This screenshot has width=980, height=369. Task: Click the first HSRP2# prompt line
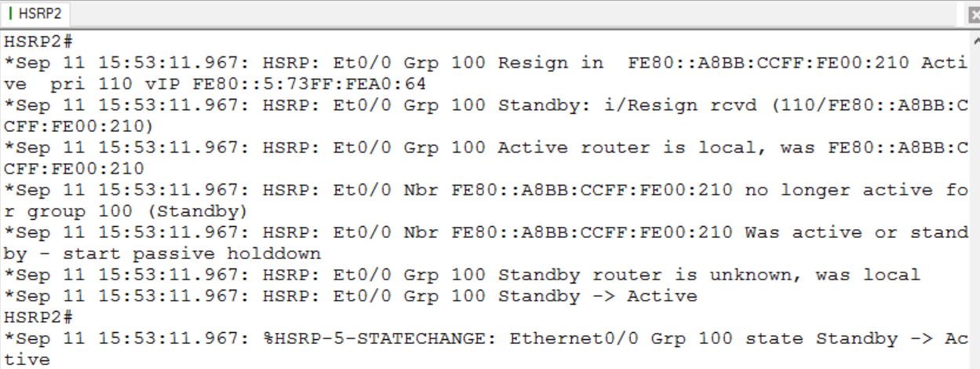38,41
